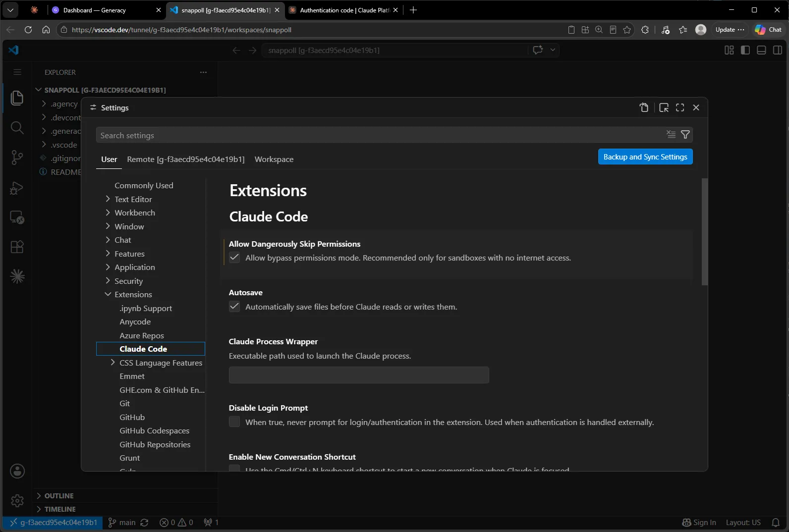Click the remote host indicator g-f3aecd95e4c04e19b1
The image size is (789, 532).
pos(53,523)
